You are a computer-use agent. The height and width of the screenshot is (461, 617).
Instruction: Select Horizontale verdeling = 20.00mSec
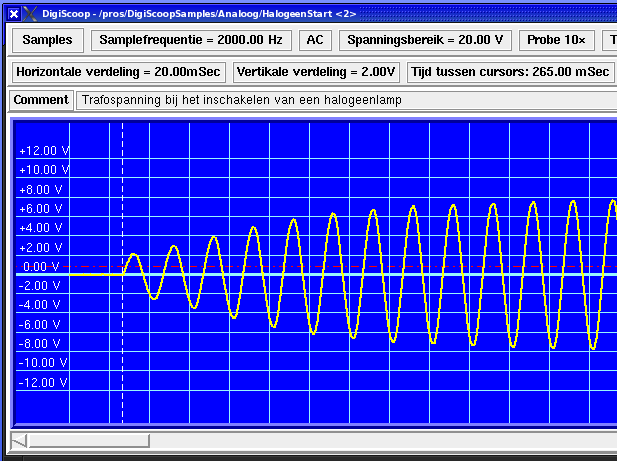click(119, 72)
